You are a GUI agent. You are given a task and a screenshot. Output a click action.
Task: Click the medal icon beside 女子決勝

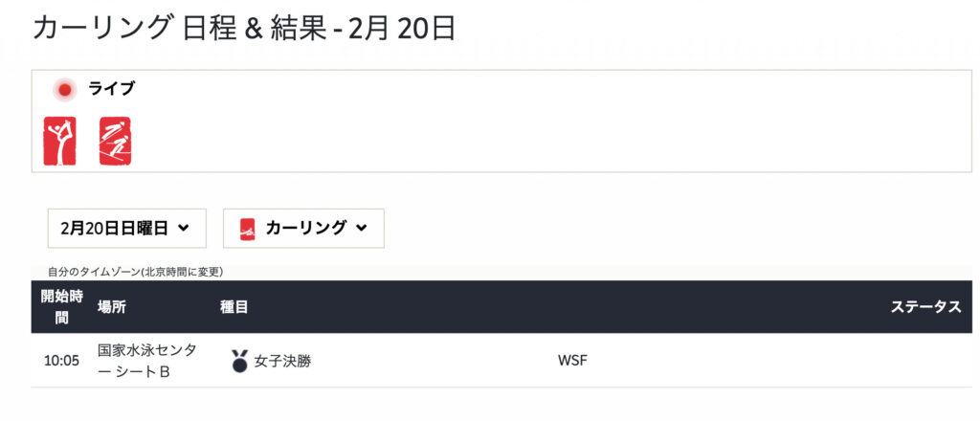click(239, 361)
